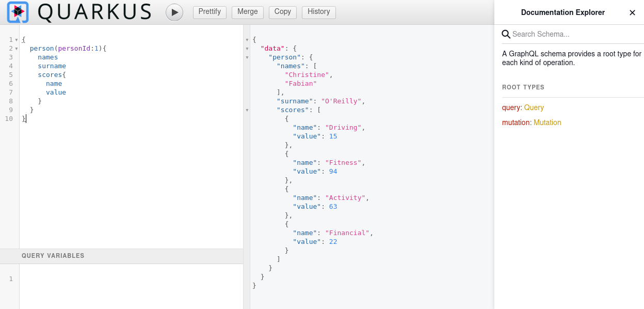Click the magnifier icon in schema search
This screenshot has height=309, width=644.
pos(505,34)
